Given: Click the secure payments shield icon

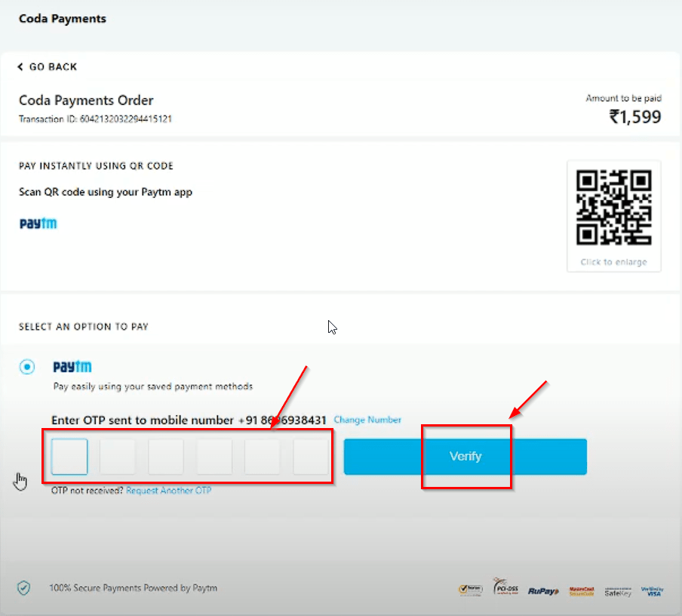Looking at the screenshot, I should click(x=24, y=588).
